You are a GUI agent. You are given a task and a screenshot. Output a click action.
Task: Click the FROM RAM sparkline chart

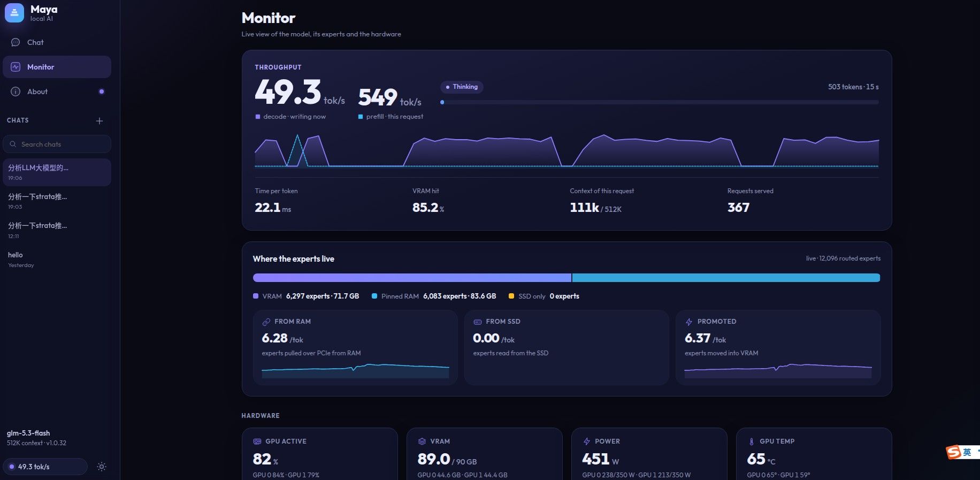click(x=355, y=370)
